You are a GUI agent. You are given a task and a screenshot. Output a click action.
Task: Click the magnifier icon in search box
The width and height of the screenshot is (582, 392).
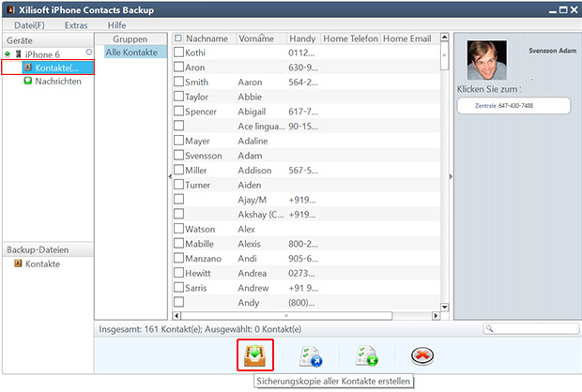click(x=490, y=328)
